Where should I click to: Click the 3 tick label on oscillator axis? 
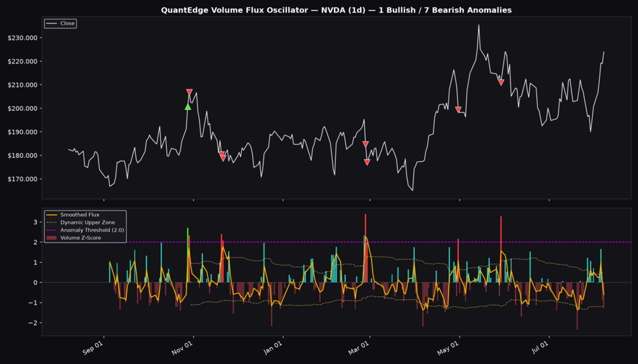36,222
